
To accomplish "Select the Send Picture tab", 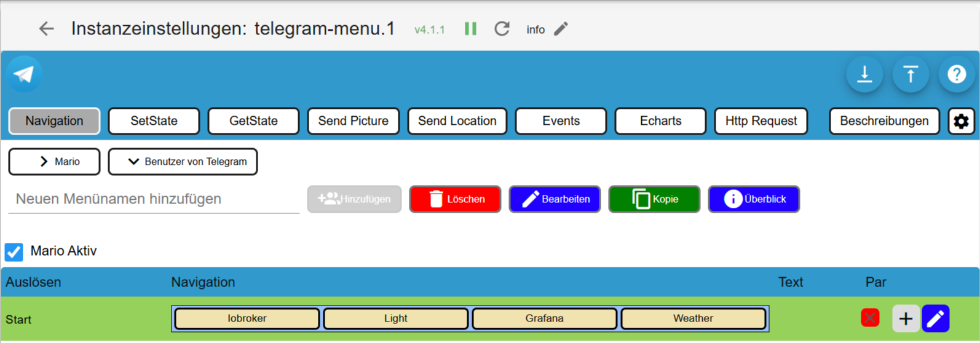I will (353, 121).
